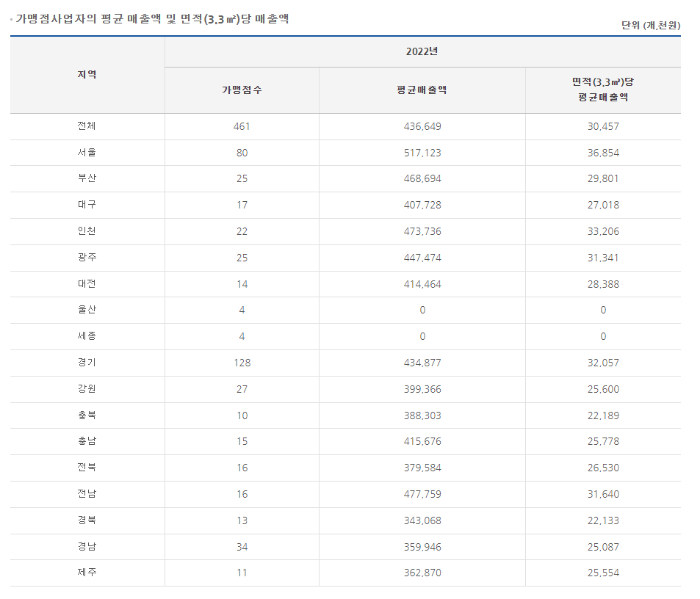Click the 전남 average sales 477,759
The image size is (700, 599).
(x=422, y=494)
